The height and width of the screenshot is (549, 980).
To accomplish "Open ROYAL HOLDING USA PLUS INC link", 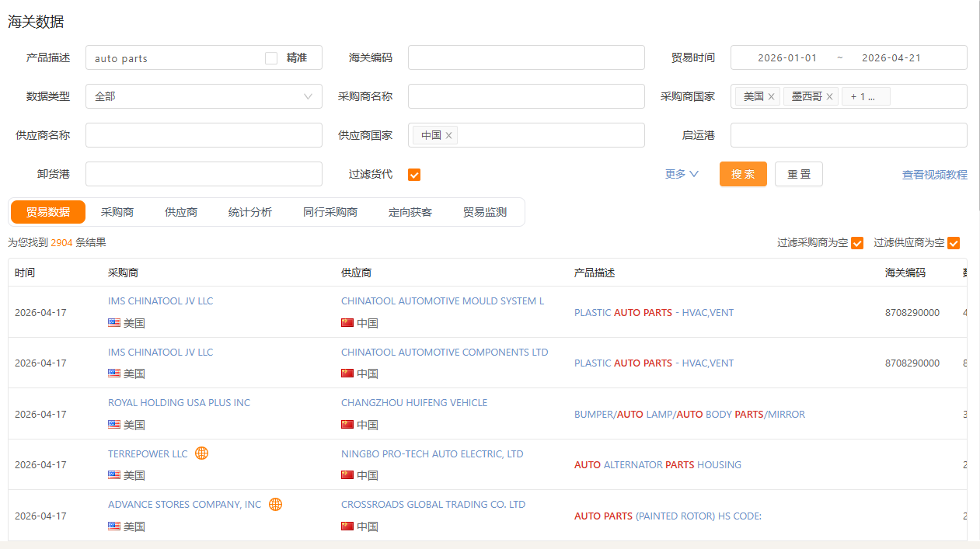I will 179,402.
